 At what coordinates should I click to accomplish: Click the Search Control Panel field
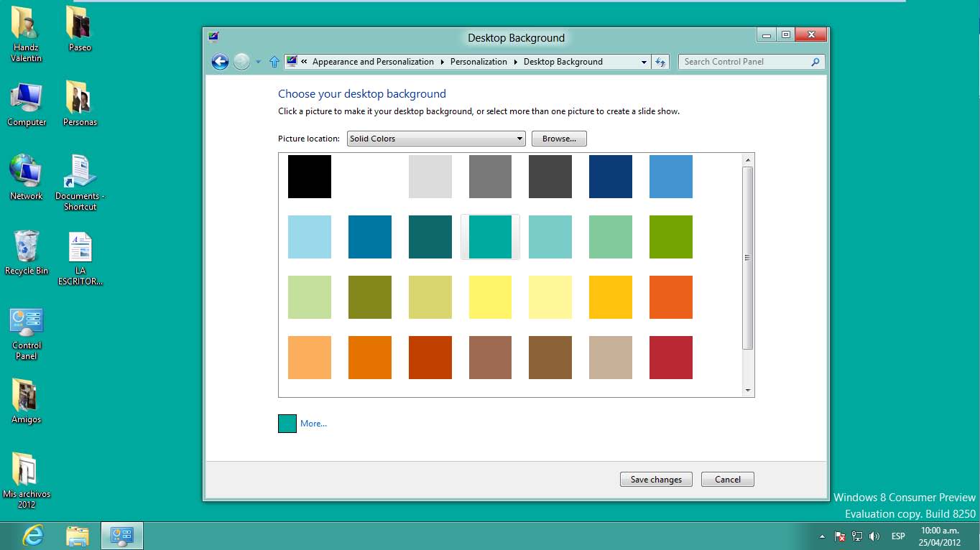click(x=744, y=62)
